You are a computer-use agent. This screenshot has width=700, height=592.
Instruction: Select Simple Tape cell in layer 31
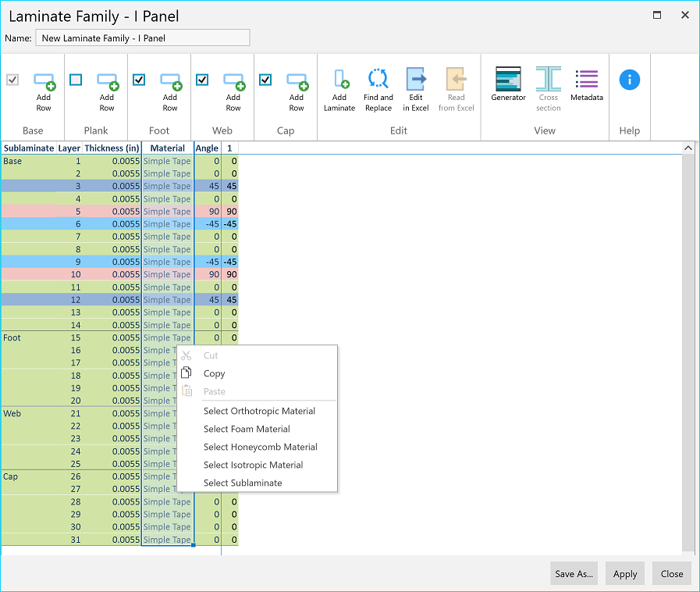[x=167, y=540]
